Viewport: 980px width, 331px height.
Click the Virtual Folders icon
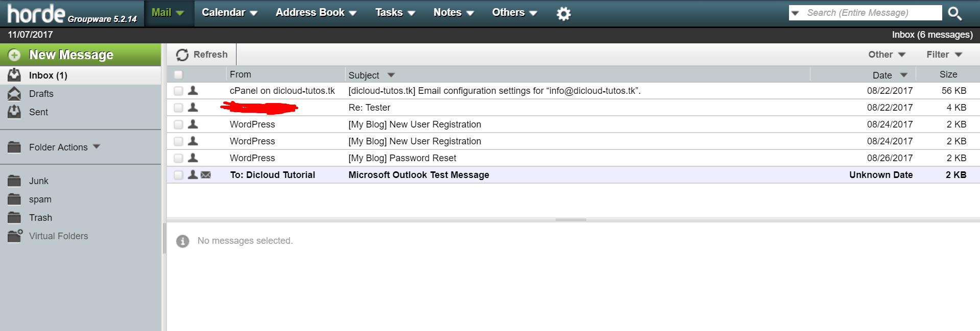[15, 236]
